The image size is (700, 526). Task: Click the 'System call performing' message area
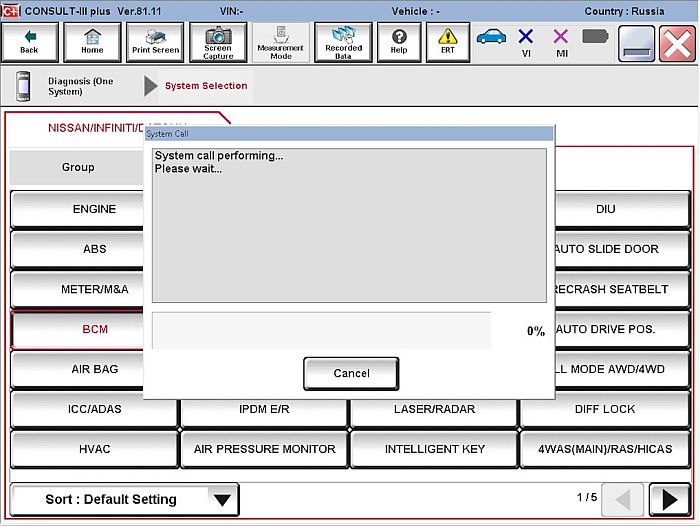(x=349, y=225)
